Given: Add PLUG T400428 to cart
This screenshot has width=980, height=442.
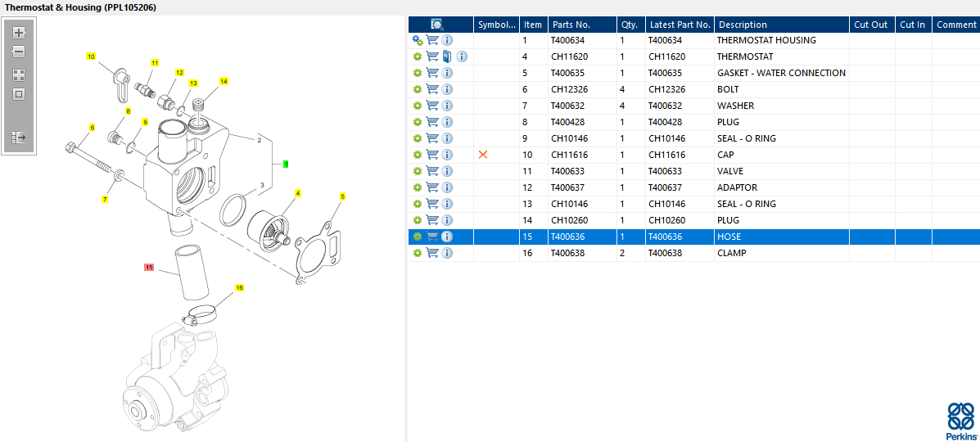Looking at the screenshot, I should [x=432, y=122].
